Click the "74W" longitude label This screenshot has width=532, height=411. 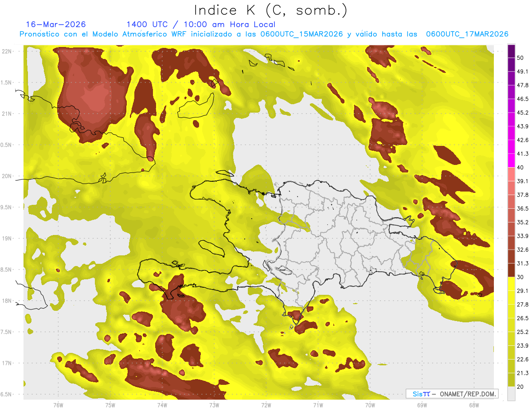coord(162,405)
